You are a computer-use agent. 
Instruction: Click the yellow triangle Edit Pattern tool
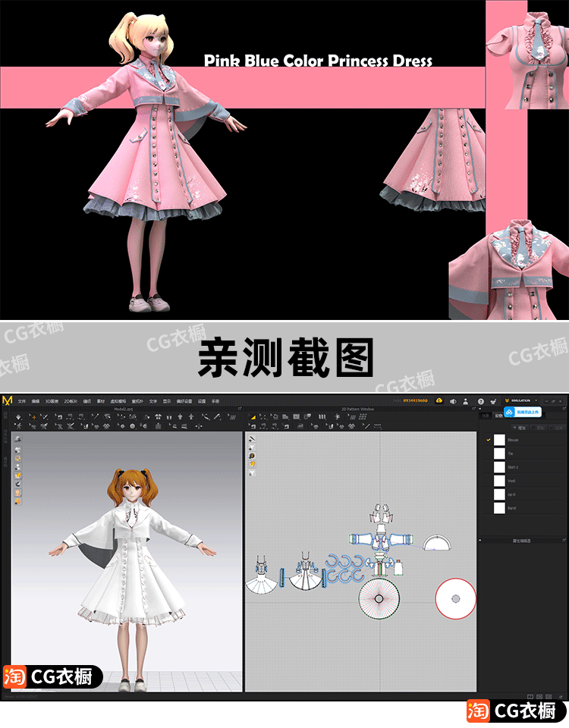[x=253, y=417]
